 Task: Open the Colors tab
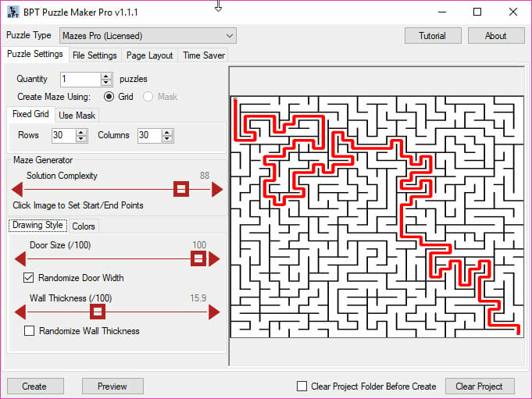click(x=84, y=226)
